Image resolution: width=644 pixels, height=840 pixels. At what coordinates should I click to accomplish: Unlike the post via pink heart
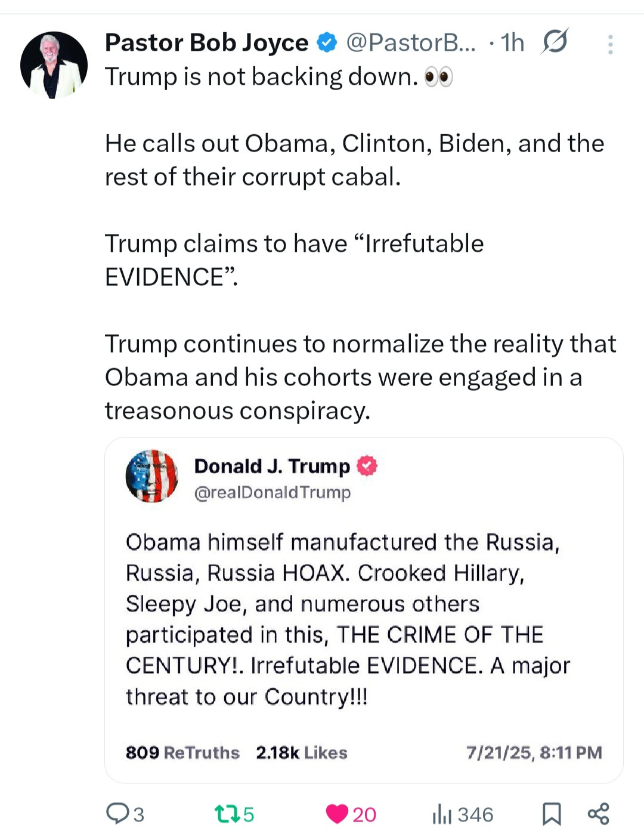click(337, 814)
